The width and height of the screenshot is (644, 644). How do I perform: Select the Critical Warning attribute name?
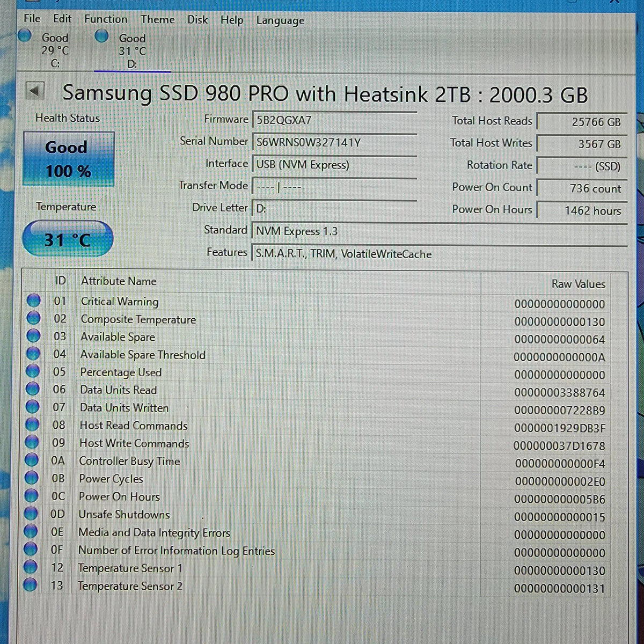[x=120, y=302]
